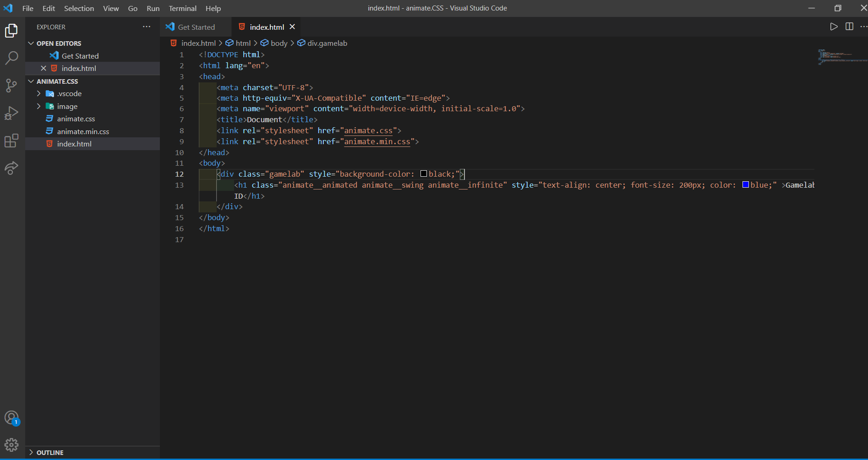Switch to the Get Started tab
Viewport: 868px width, 460px height.
pyautogui.click(x=196, y=27)
